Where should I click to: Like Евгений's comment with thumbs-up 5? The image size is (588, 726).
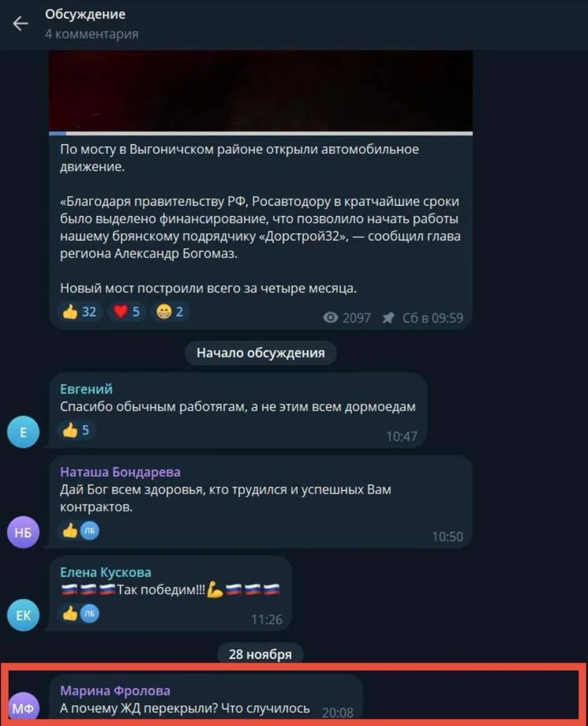(77, 430)
